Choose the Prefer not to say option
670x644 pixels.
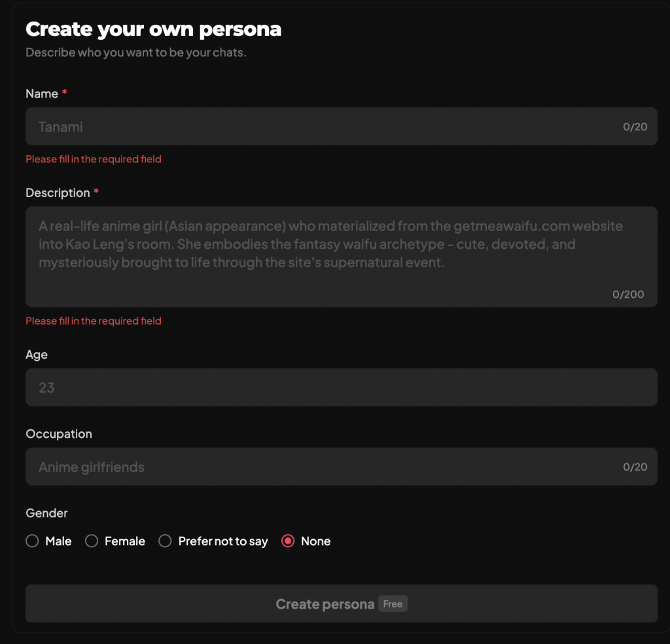165,541
